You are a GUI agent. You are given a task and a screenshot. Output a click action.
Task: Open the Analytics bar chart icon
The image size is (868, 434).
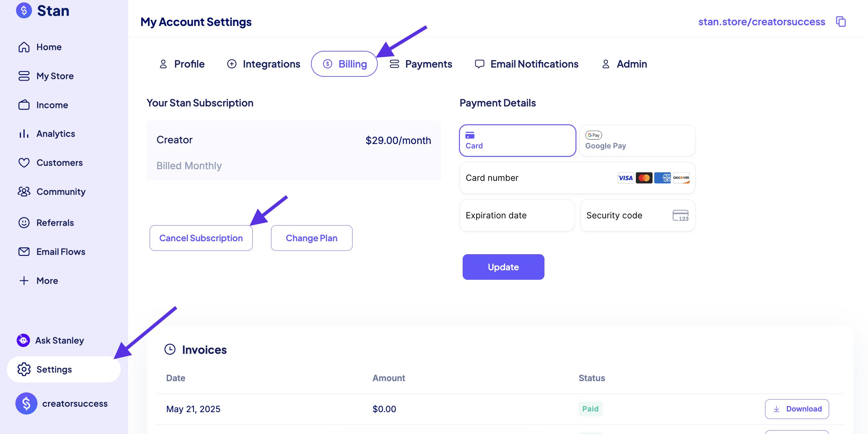(x=24, y=134)
